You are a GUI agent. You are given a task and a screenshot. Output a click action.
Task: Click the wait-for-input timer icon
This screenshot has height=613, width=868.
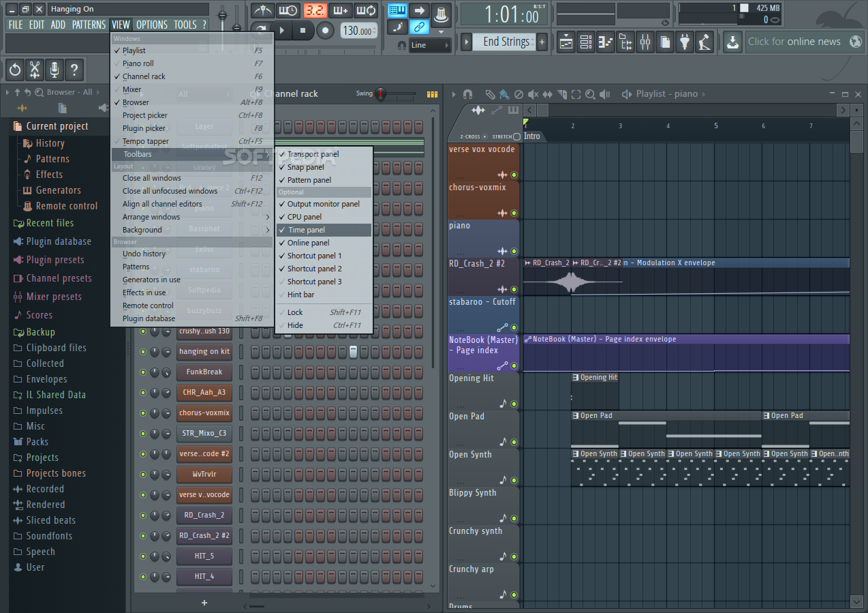[288, 10]
